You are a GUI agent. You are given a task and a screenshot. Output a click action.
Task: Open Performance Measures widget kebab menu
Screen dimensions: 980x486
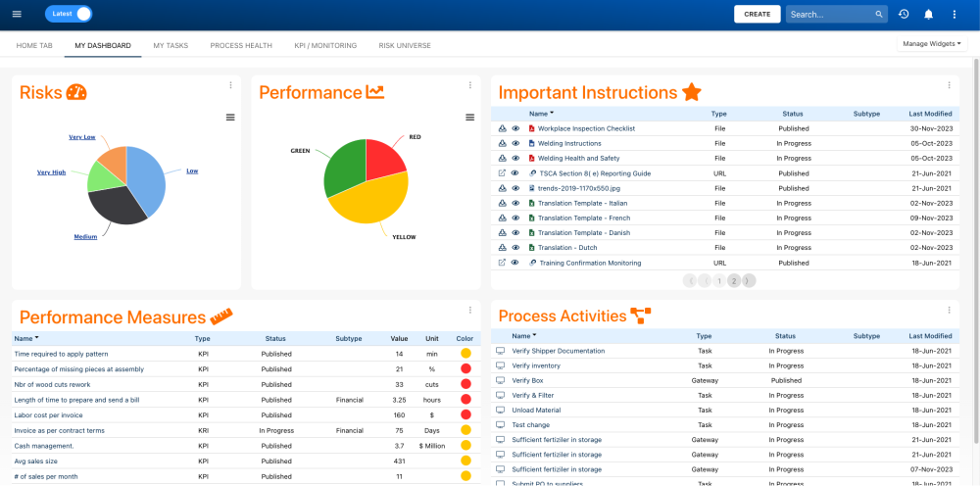click(470, 310)
